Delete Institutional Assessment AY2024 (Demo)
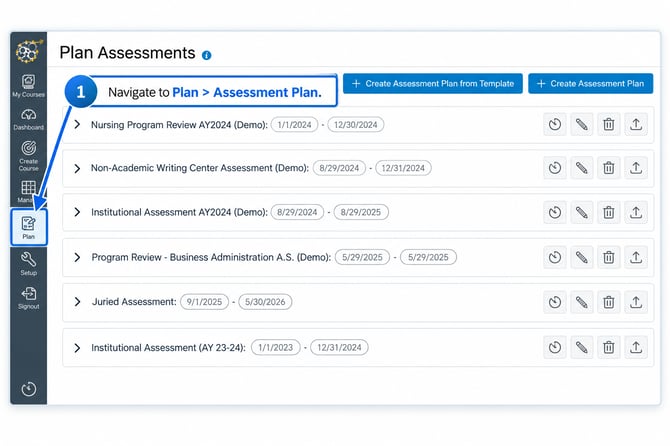This screenshot has height=446, width=670. click(608, 212)
